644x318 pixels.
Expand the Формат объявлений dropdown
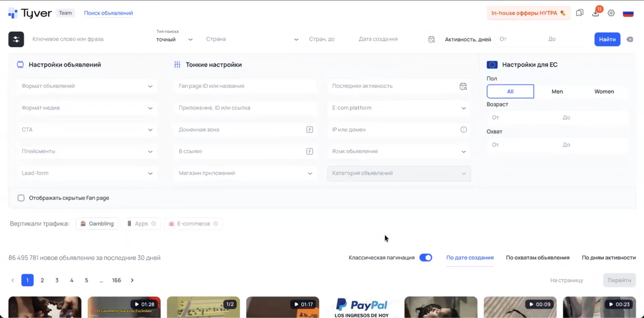pyautogui.click(x=87, y=86)
